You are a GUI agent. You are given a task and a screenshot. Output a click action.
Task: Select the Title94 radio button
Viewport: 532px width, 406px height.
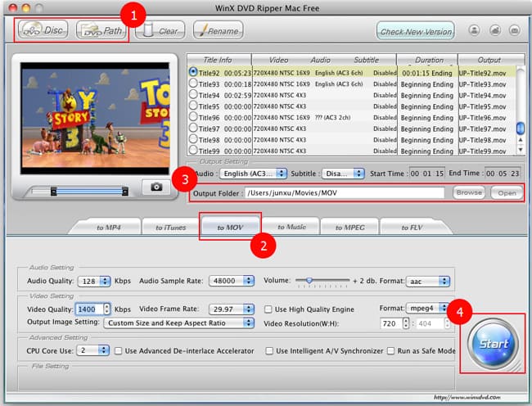point(193,94)
